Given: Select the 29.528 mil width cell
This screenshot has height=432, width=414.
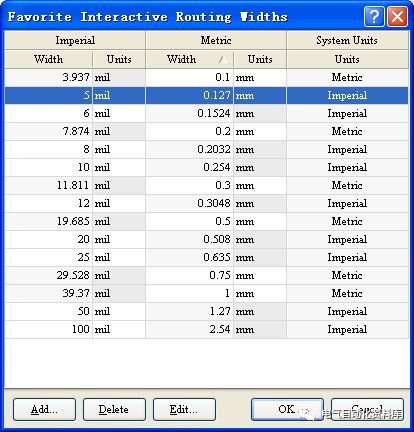Looking at the screenshot, I should (x=49, y=275).
